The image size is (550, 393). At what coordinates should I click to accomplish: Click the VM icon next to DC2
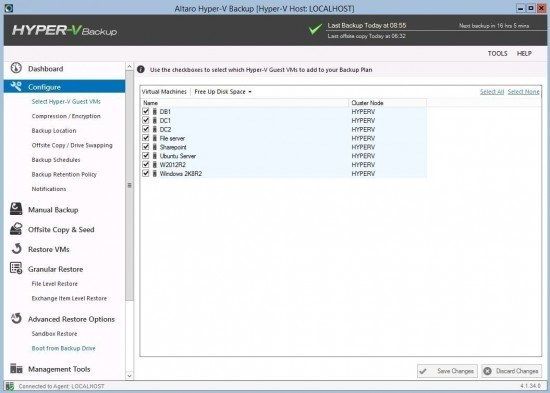[x=155, y=129]
